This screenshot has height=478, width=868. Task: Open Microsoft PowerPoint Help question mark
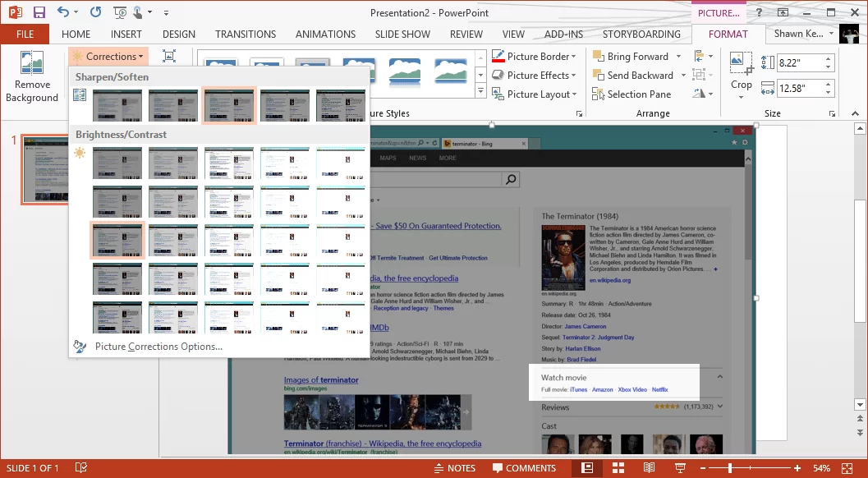pos(759,12)
